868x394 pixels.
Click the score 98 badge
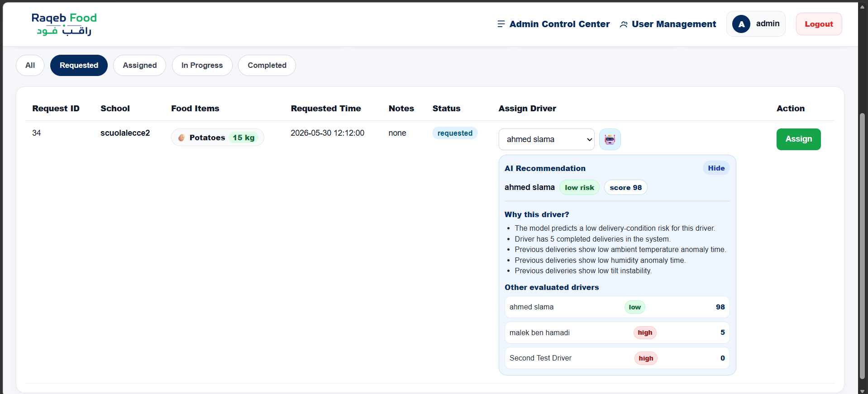click(625, 187)
